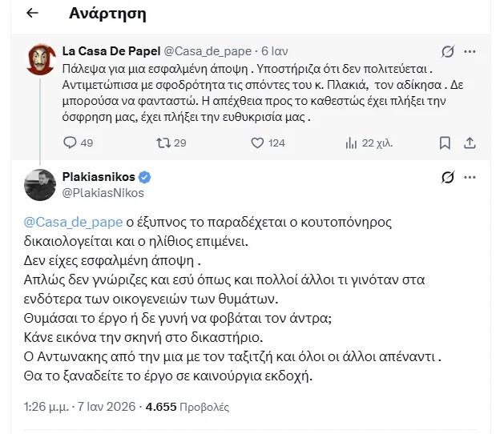The height and width of the screenshot is (434, 504).
Task: Bookmark the La Casa De Papel post
Action: [445, 143]
